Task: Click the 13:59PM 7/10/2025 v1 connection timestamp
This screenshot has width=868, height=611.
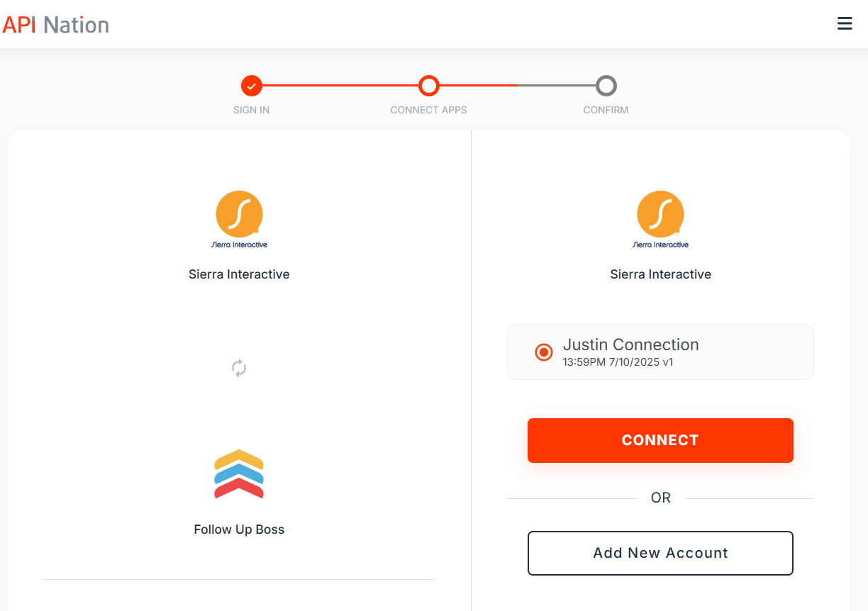Action: (618, 362)
